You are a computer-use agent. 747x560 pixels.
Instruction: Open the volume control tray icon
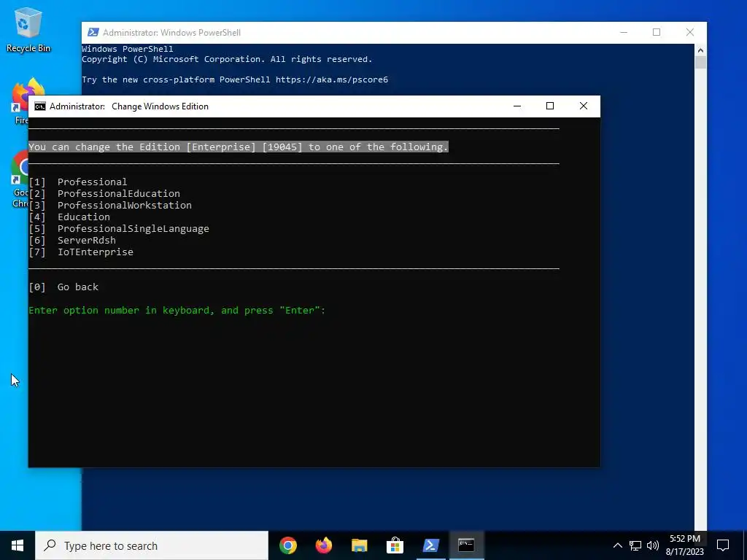click(x=653, y=545)
